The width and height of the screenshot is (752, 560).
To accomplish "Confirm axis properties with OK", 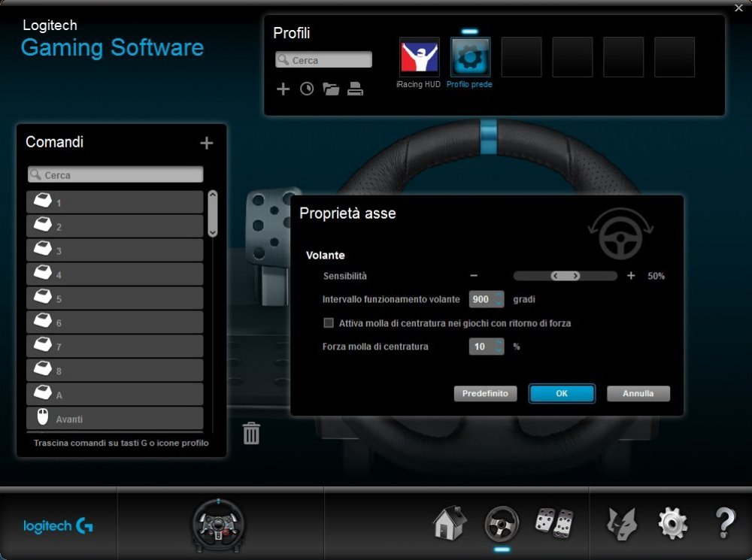I will (x=562, y=393).
